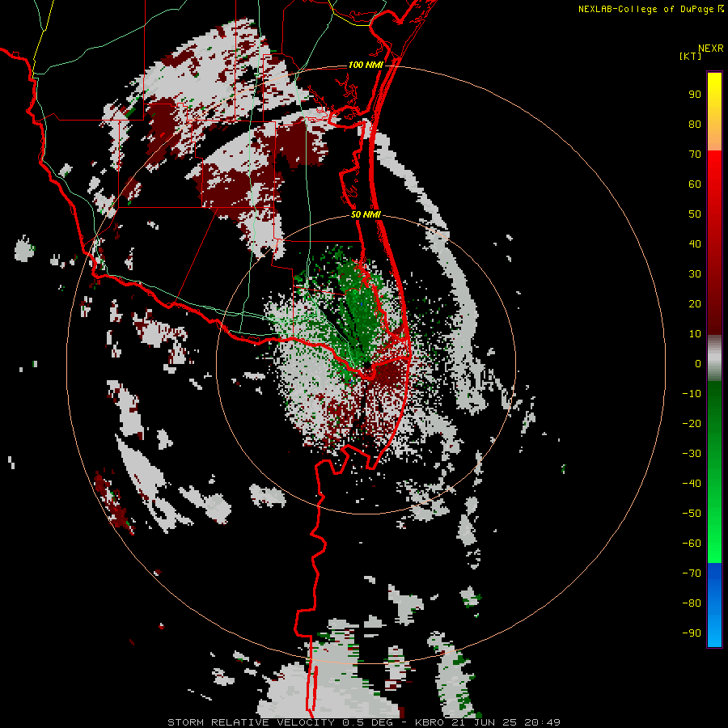The image size is (728, 728).
Task: Click the 100 NMI range ring label
Action: pyautogui.click(x=366, y=65)
